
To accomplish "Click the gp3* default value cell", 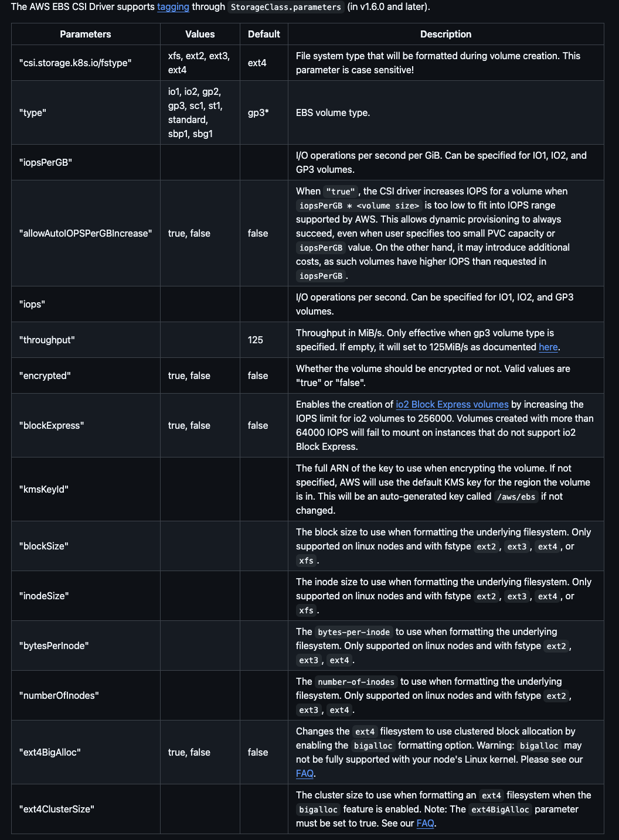I will [x=259, y=112].
